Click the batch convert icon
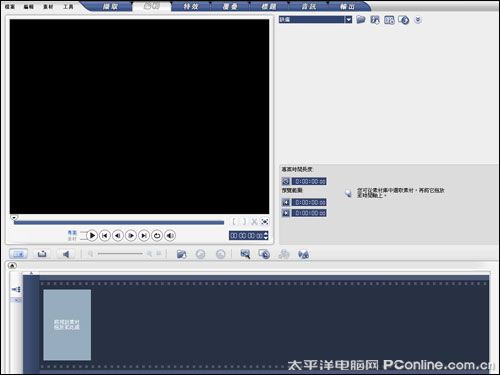Image resolution: width=500 pixels, height=375 pixels. [x=264, y=254]
